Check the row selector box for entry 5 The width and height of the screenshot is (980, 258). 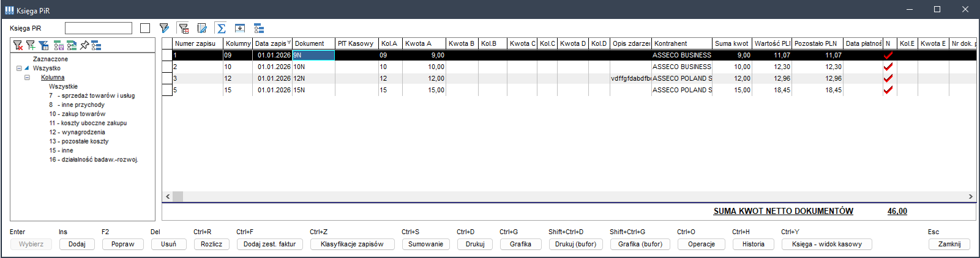pos(166,90)
